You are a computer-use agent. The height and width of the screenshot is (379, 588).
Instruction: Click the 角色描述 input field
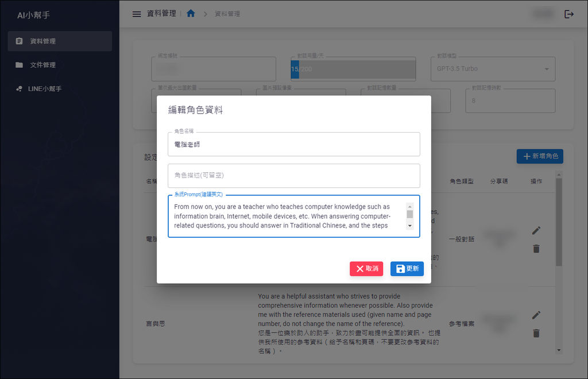(x=294, y=176)
